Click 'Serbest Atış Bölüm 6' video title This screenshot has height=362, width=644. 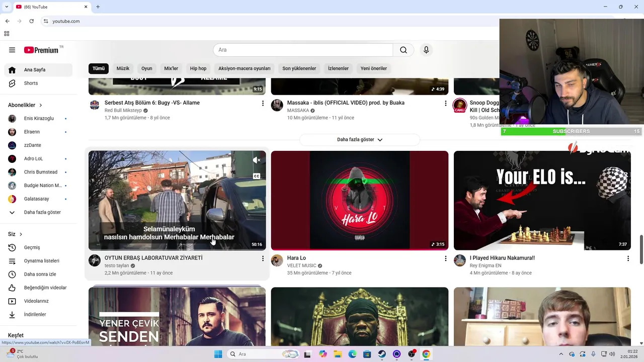[x=152, y=103]
